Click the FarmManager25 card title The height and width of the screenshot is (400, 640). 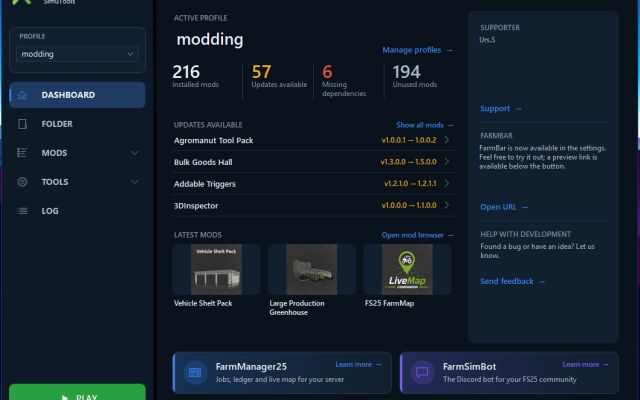[x=251, y=367]
